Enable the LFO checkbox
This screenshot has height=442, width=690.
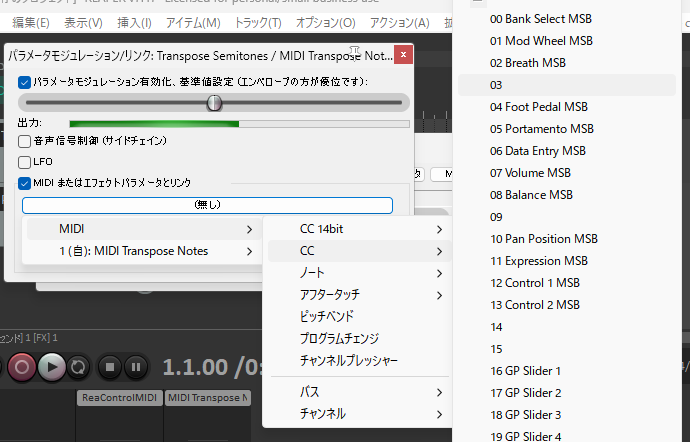25,162
